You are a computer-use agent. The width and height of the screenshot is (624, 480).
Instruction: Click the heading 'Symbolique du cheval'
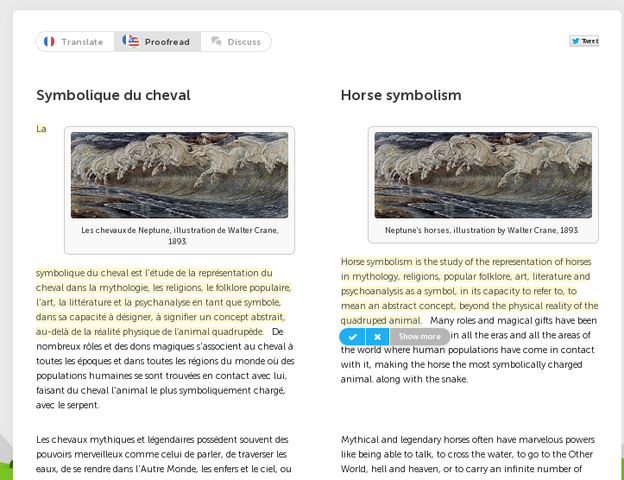pyautogui.click(x=113, y=95)
